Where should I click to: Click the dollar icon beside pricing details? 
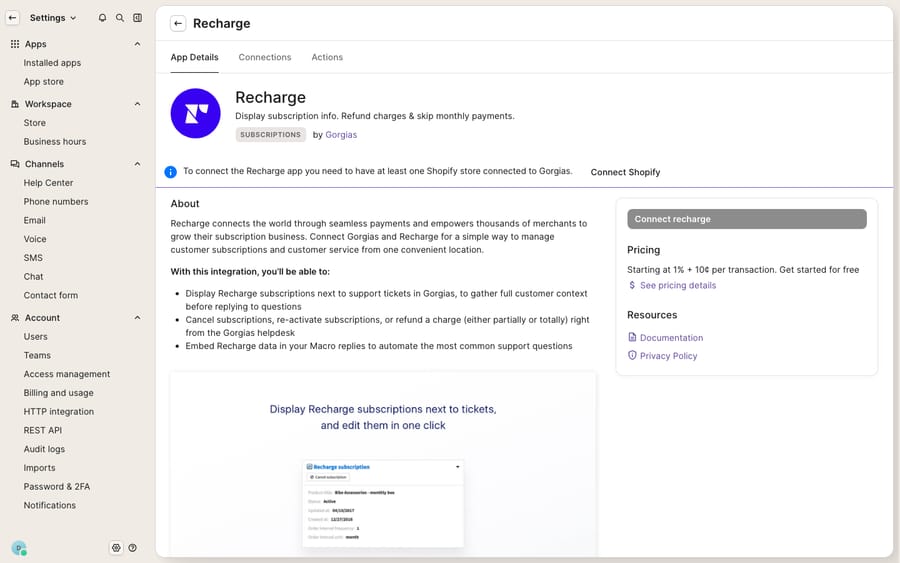point(632,285)
